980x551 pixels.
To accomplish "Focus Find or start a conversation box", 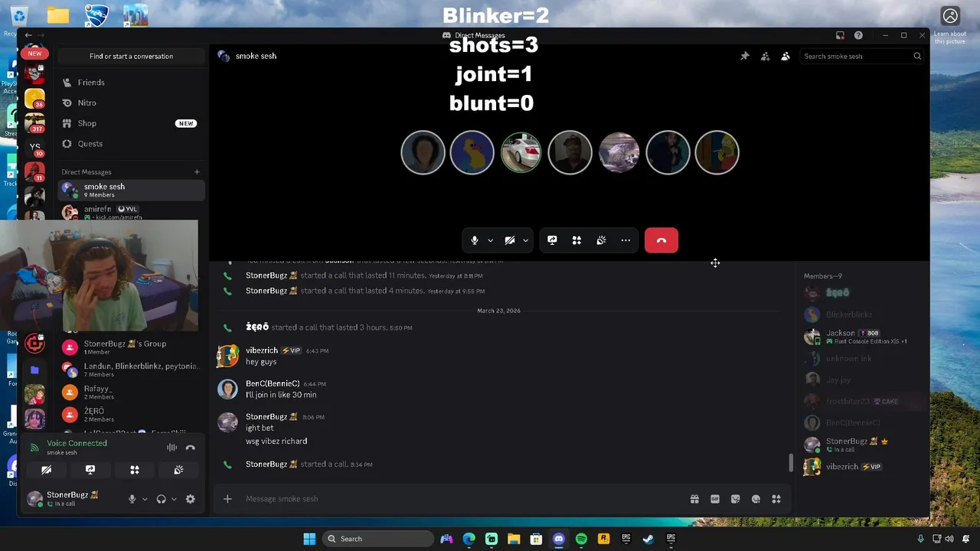I will 131,56.
